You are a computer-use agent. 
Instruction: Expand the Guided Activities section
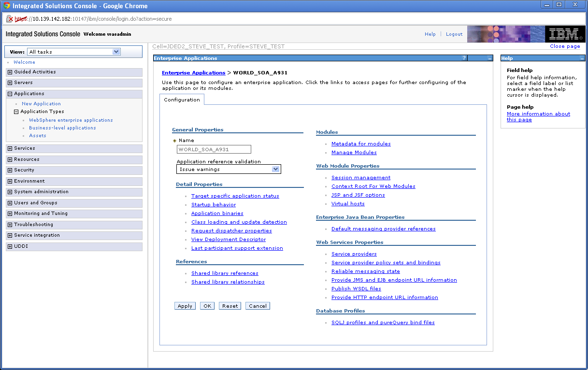pyautogui.click(x=10, y=72)
